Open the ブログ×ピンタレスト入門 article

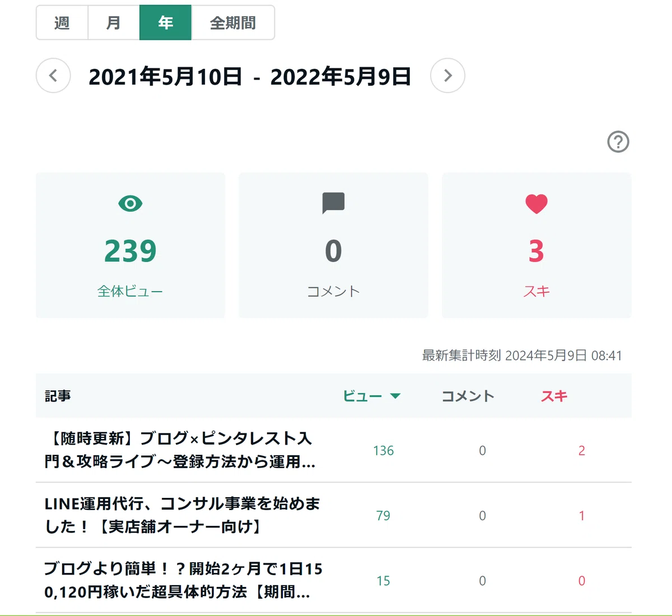coord(180,450)
